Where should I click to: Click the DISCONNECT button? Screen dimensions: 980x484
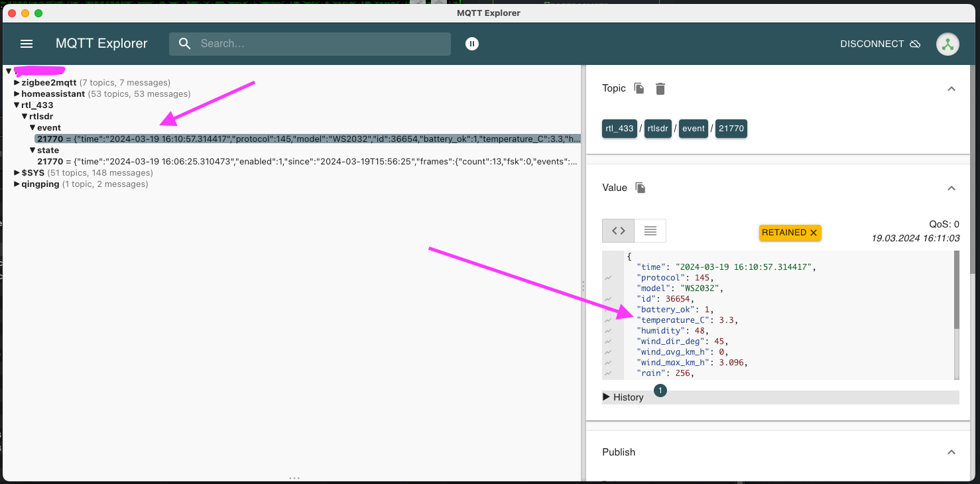click(x=880, y=44)
